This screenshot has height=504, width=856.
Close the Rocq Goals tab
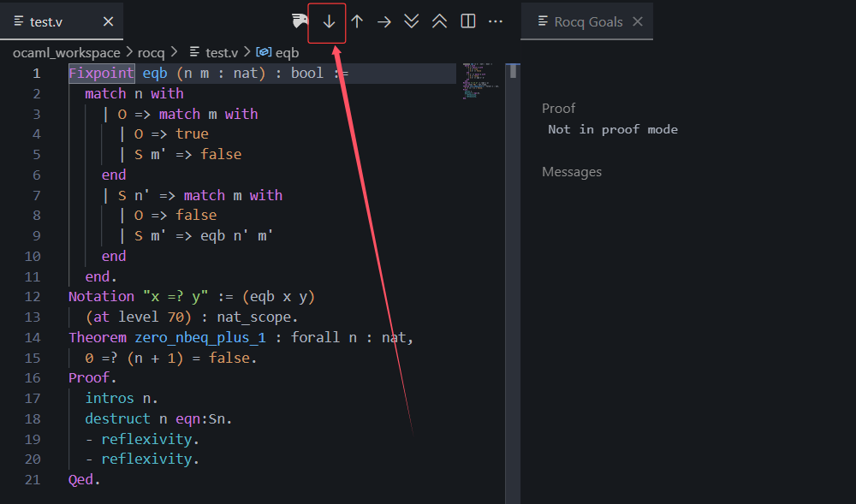(638, 21)
